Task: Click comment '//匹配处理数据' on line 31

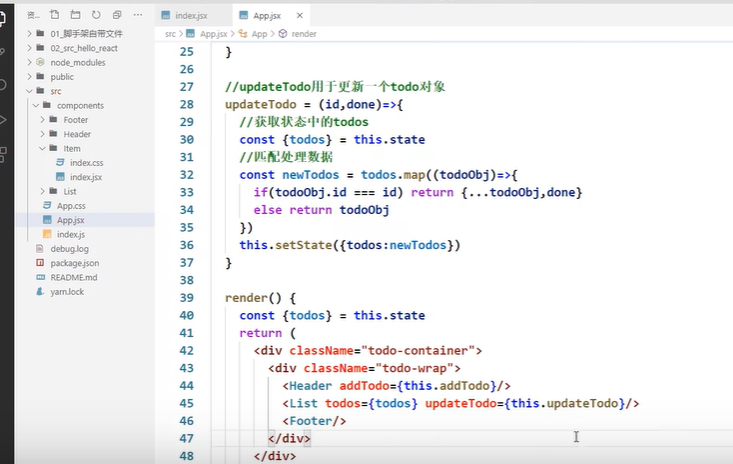Action: click(x=286, y=157)
